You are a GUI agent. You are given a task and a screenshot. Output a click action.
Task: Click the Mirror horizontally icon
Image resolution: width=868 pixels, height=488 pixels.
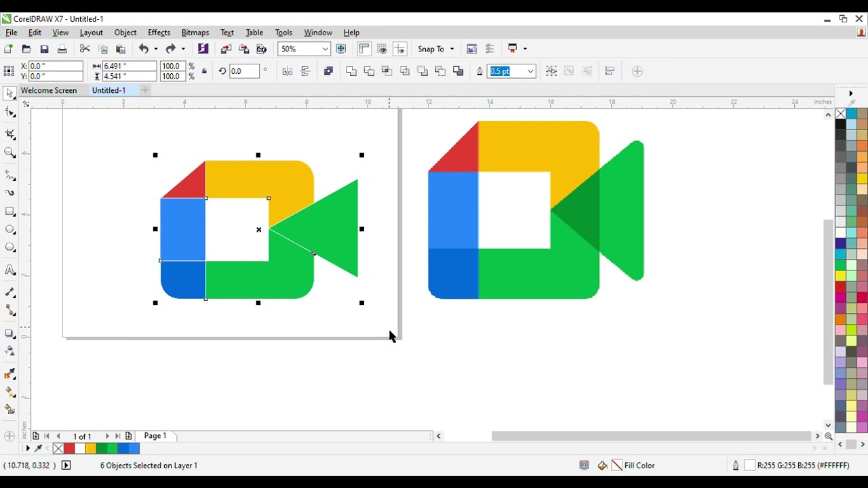[x=288, y=71]
